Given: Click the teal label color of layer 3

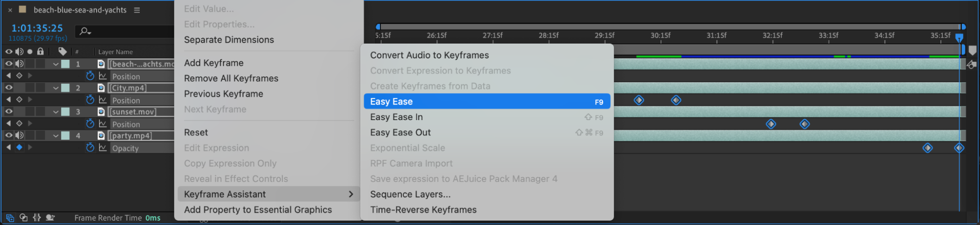Looking at the screenshot, I should (x=65, y=112).
